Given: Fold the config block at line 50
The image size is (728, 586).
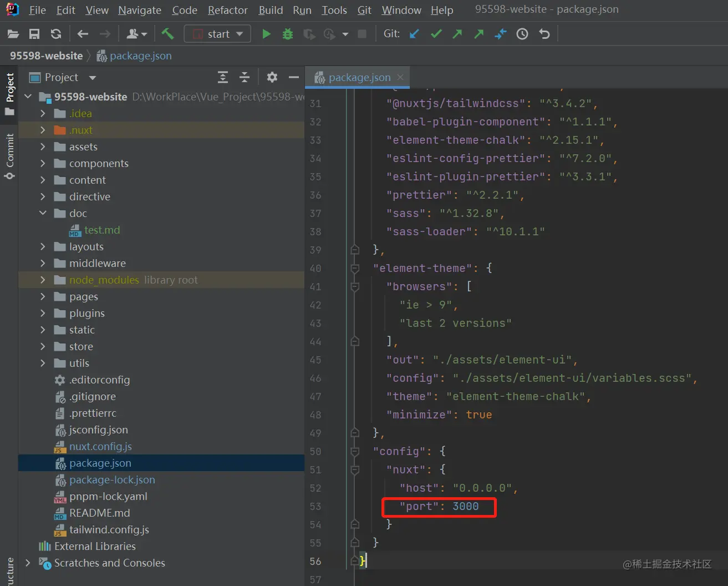Looking at the screenshot, I should (355, 451).
